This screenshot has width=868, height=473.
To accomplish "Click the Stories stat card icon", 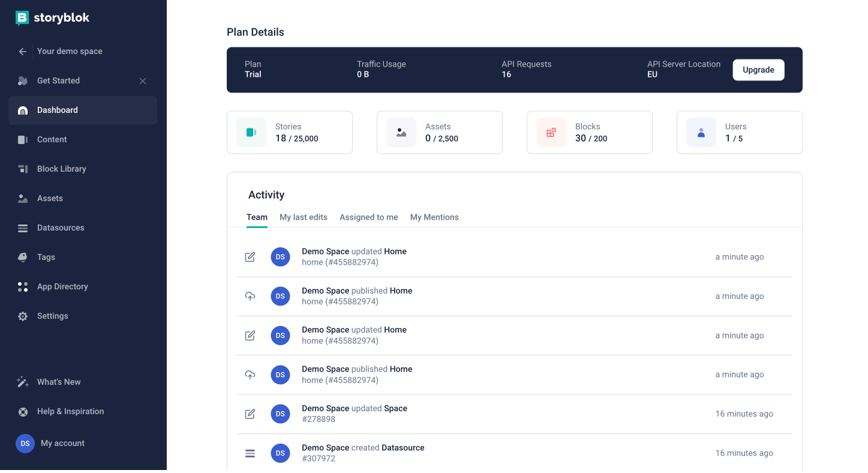I will [x=251, y=132].
